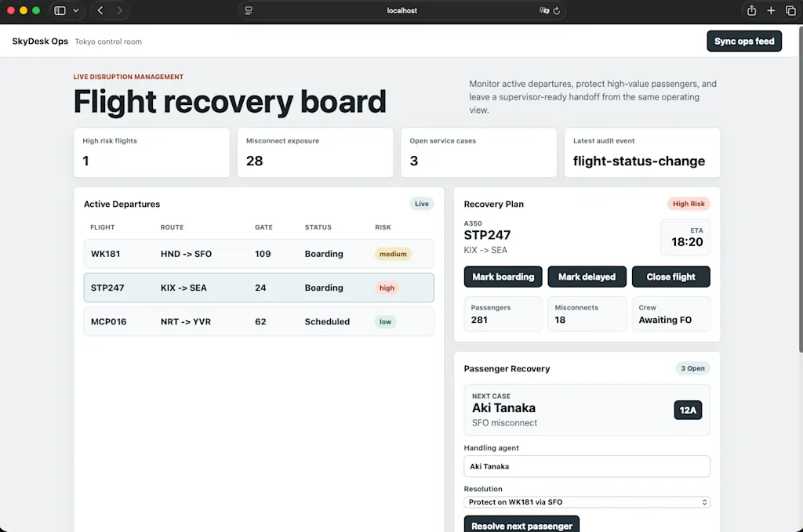Click the STATUS column header

click(x=318, y=227)
